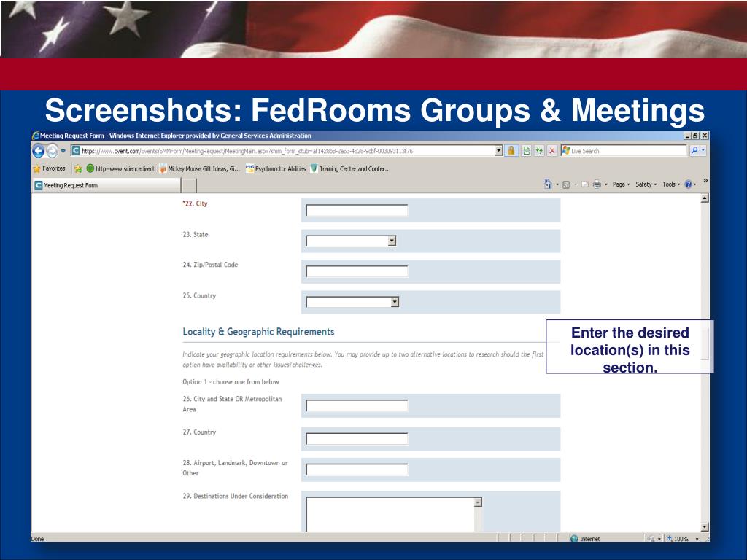The height and width of the screenshot is (560, 747).
Task: Open Training Center and Confer... favorite
Action: [x=350, y=168]
